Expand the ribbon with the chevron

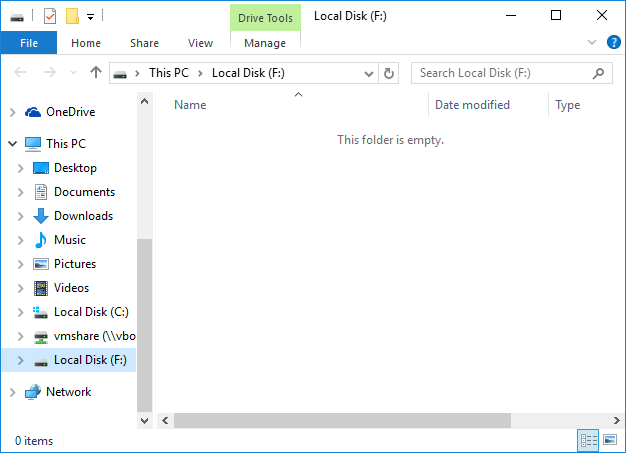tap(592, 42)
